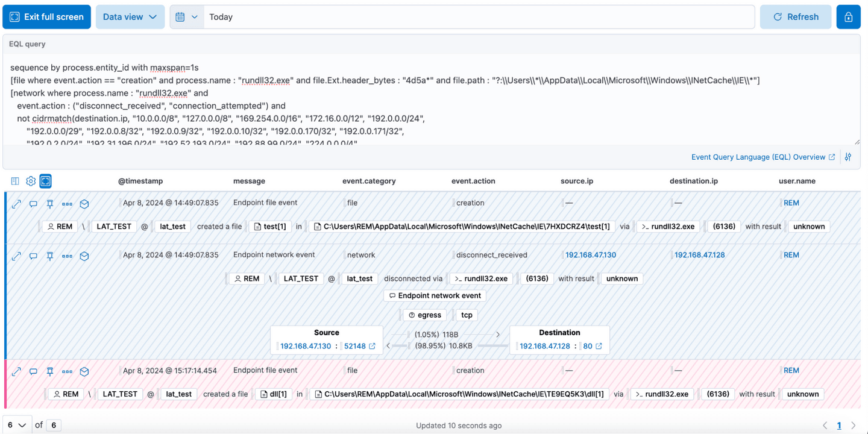Open the field browser icon

[15, 181]
